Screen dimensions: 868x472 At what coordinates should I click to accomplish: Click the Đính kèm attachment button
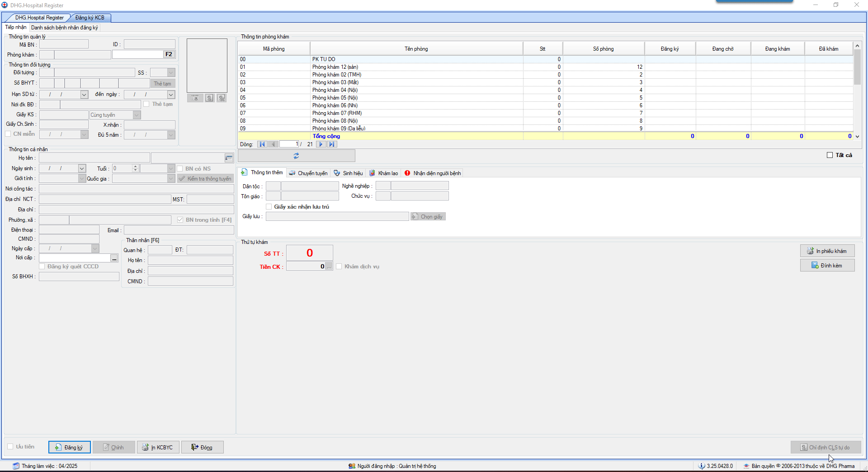point(827,265)
